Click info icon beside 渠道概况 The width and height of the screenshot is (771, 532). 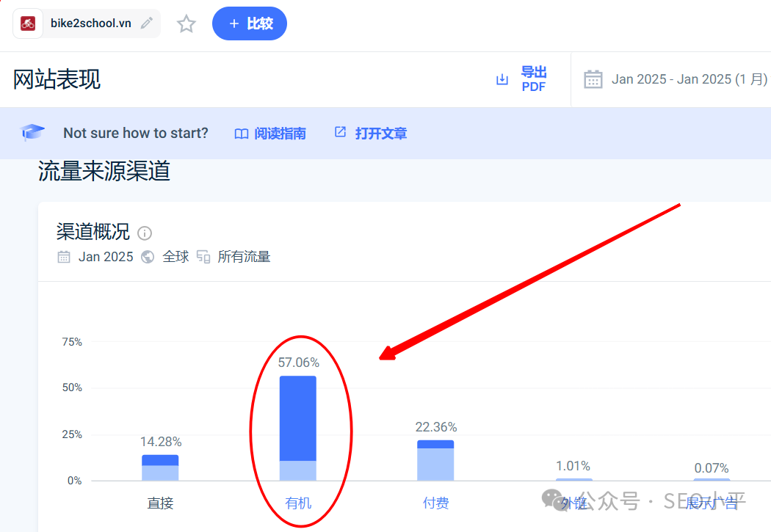[145, 233]
